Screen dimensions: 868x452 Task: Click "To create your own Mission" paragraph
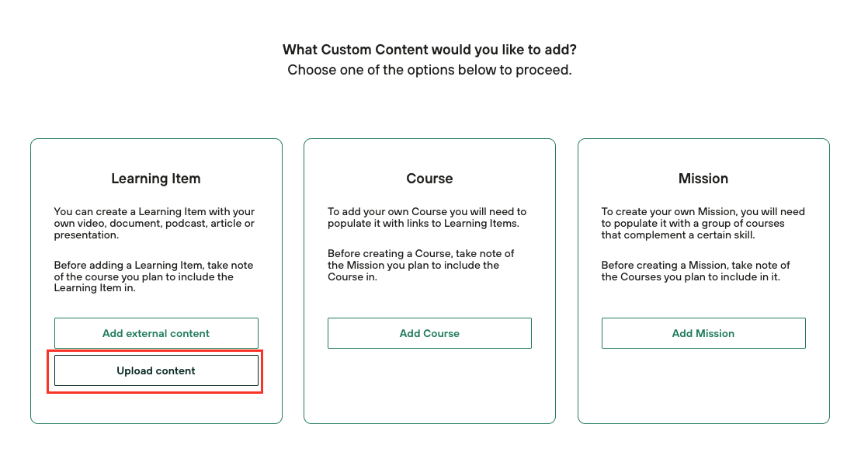coord(703,223)
